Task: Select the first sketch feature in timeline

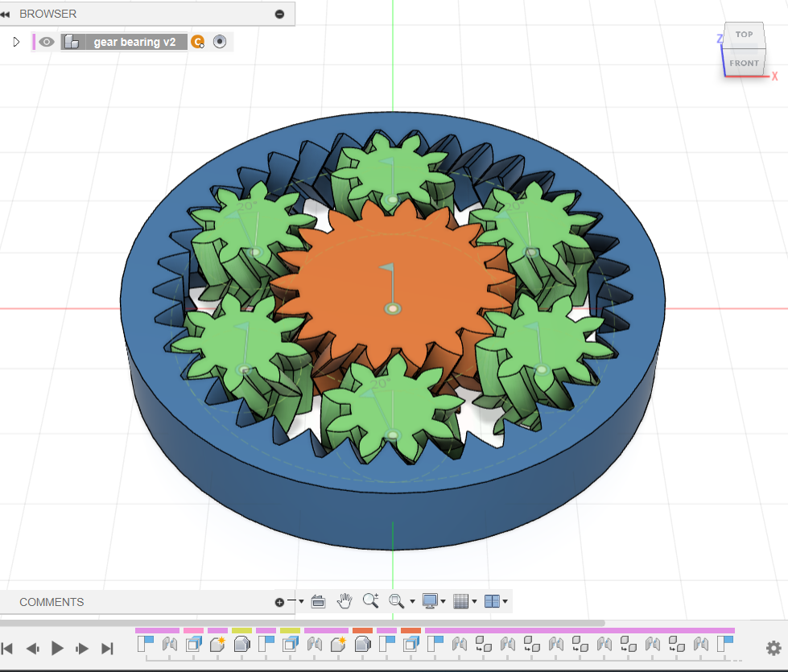Action: click(146, 644)
